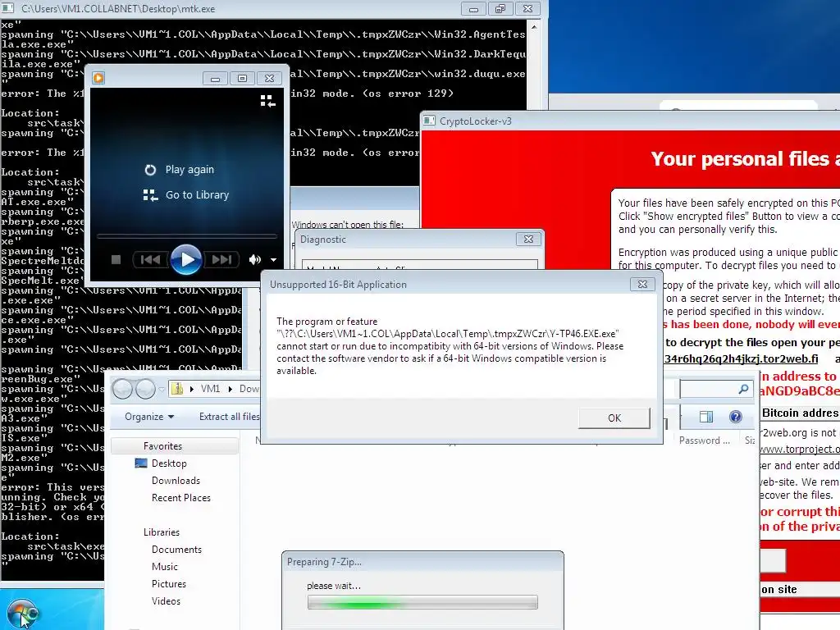Viewport: 840px width, 630px height.
Task: Select Downloads in Explorer Favorites
Action: click(x=176, y=481)
